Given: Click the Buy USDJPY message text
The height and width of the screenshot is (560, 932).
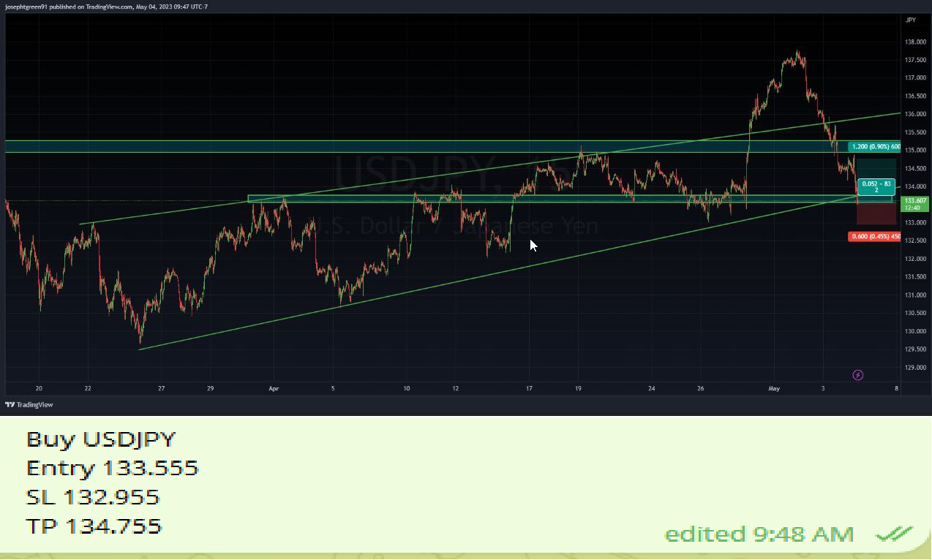Looking at the screenshot, I should [100, 439].
